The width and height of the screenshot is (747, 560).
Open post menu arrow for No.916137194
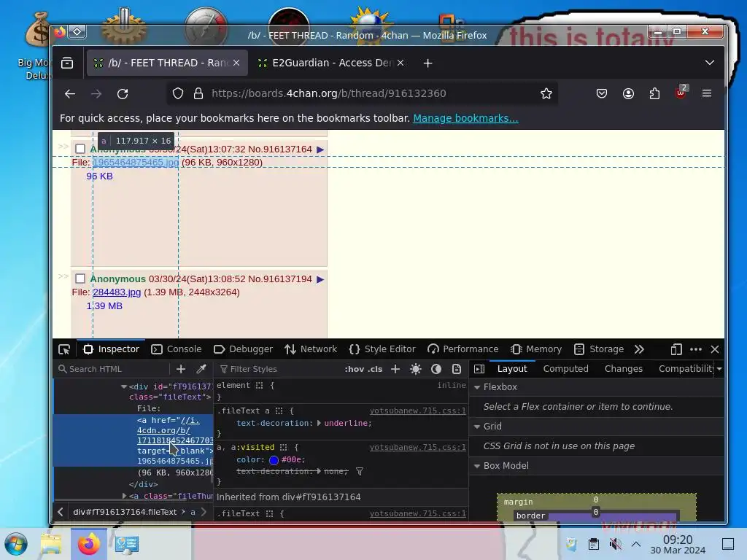click(320, 279)
